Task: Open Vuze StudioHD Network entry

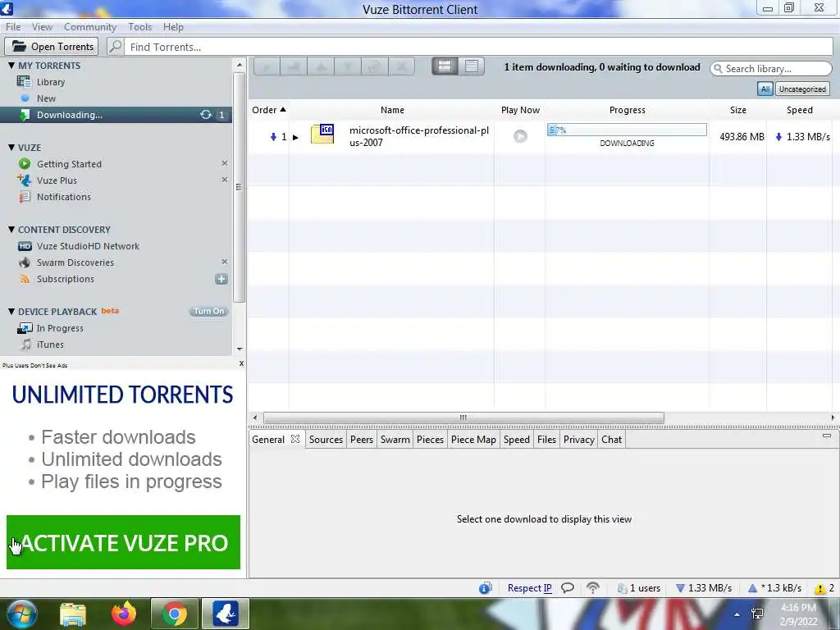Action: click(88, 246)
